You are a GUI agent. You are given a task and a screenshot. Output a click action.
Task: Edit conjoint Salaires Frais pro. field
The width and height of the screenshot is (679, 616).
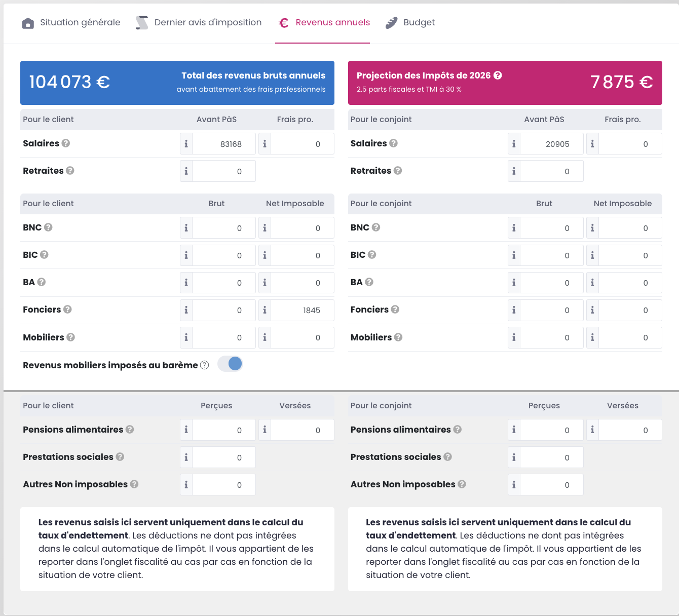click(630, 144)
